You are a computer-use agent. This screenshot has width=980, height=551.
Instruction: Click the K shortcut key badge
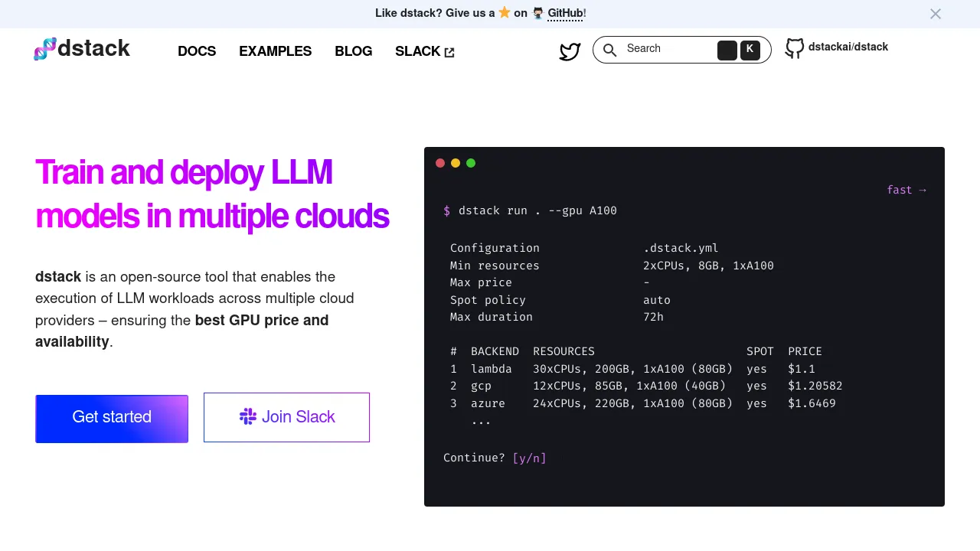[750, 50]
